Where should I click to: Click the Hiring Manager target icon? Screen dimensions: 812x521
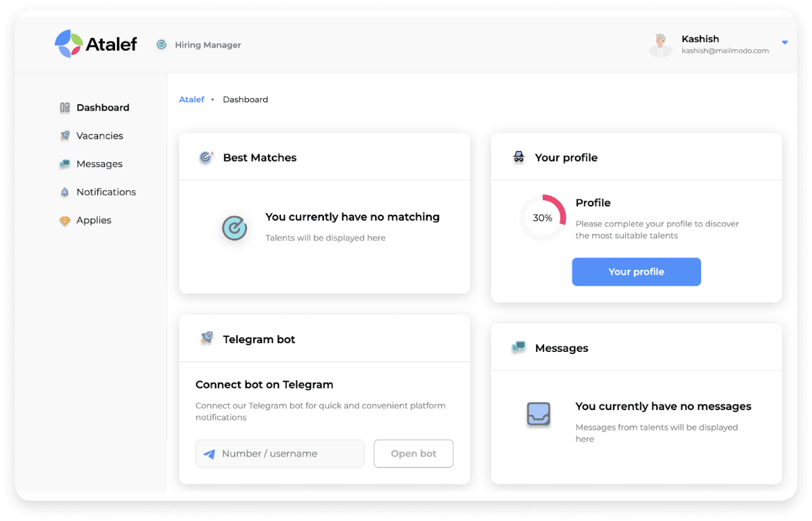pyautogui.click(x=161, y=45)
